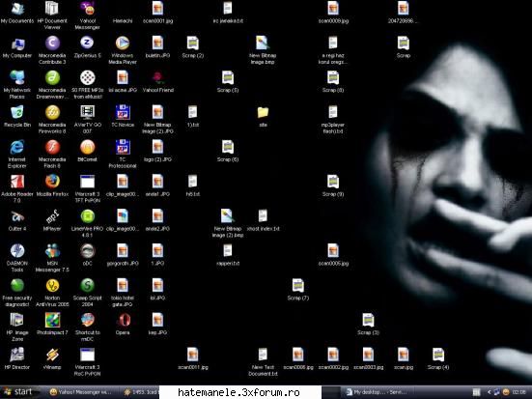Open DAEMON Tools icon

(x=17, y=258)
